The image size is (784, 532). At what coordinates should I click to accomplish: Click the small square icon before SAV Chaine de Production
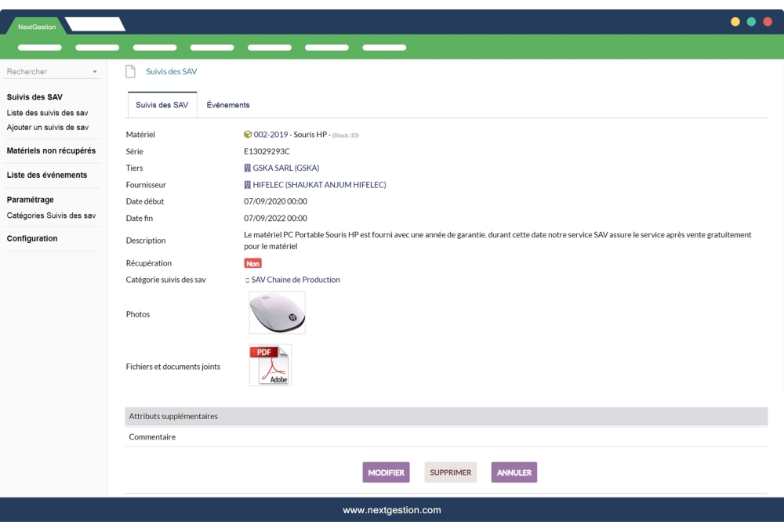[x=246, y=280]
